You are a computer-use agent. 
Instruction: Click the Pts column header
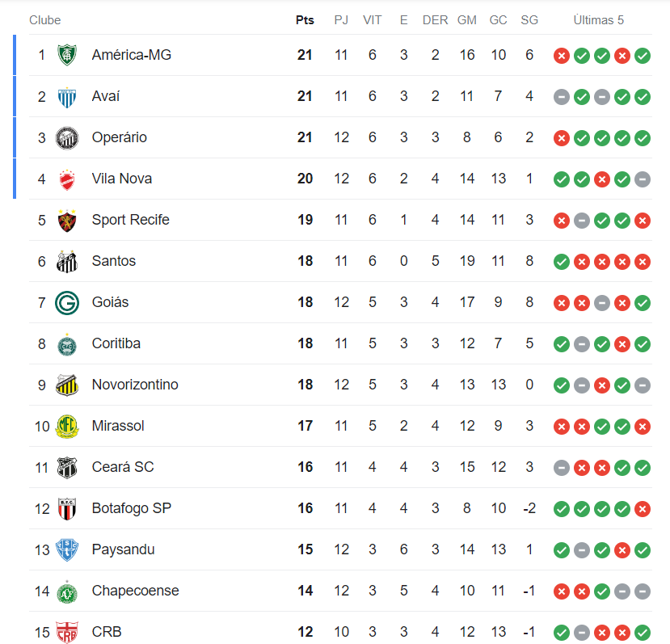click(x=305, y=20)
